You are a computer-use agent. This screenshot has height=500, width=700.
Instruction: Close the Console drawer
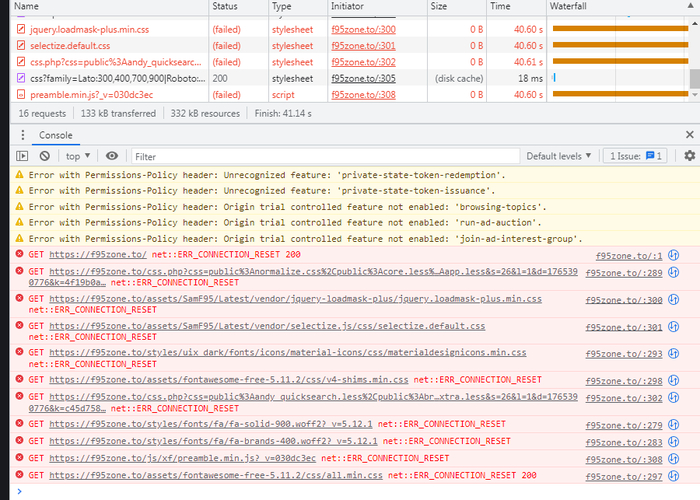coord(689,135)
